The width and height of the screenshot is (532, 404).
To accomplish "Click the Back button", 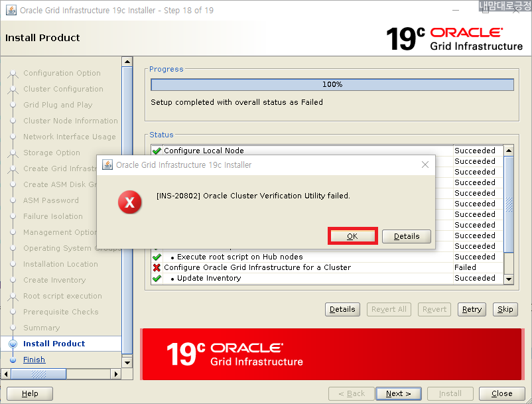I will pyautogui.click(x=352, y=393).
